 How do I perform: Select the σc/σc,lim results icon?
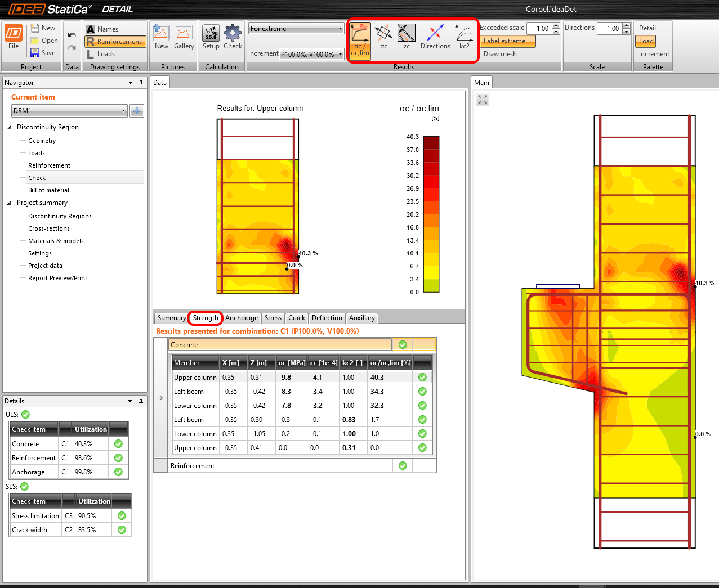360,40
